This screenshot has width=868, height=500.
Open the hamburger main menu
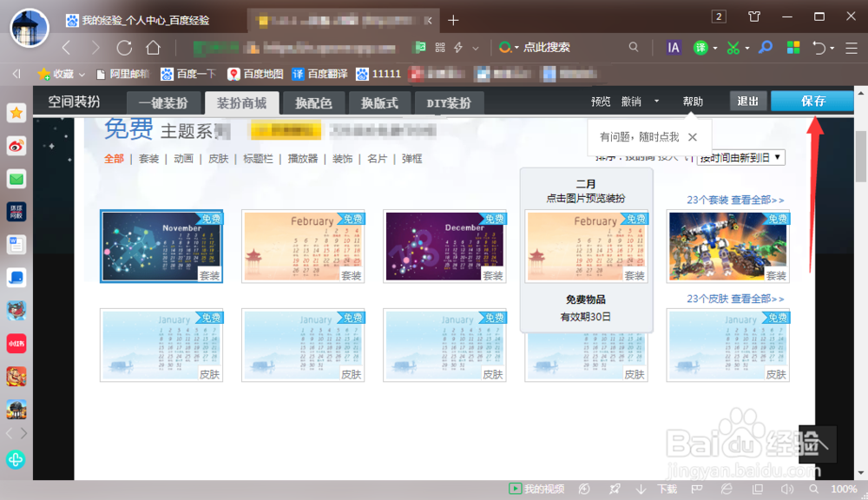pyautogui.click(x=852, y=48)
